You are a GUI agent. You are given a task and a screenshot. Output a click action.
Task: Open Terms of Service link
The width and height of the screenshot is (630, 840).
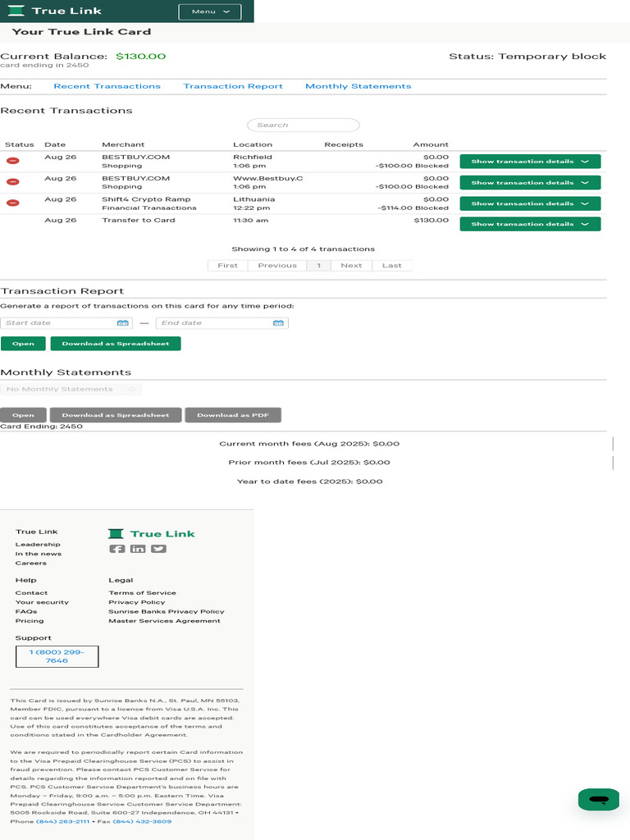tap(143, 593)
